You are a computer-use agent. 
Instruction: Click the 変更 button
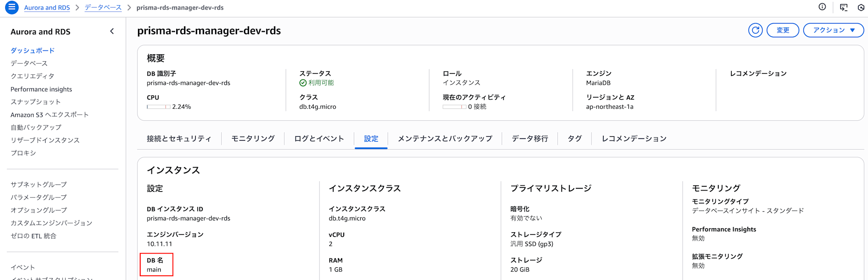pyautogui.click(x=783, y=30)
